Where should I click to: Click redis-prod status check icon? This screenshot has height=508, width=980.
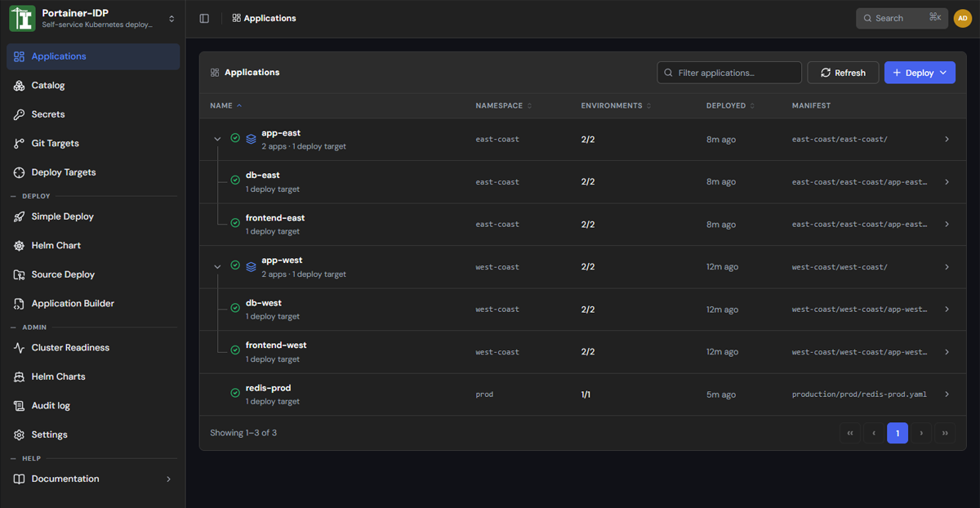coord(235,394)
